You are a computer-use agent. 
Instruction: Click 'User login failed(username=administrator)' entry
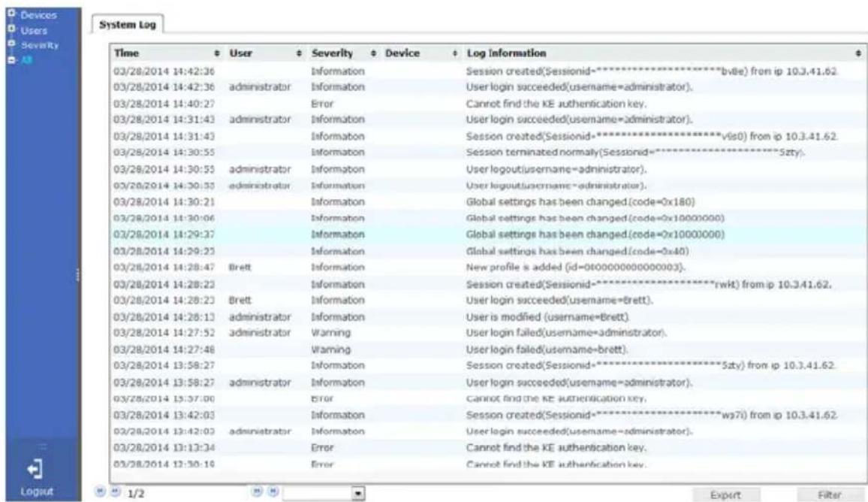(x=566, y=332)
